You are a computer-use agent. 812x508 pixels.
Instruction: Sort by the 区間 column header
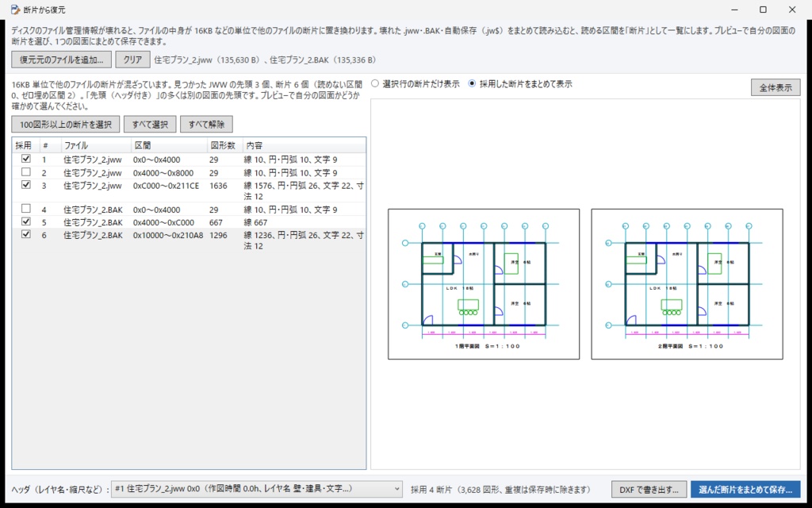click(170, 146)
